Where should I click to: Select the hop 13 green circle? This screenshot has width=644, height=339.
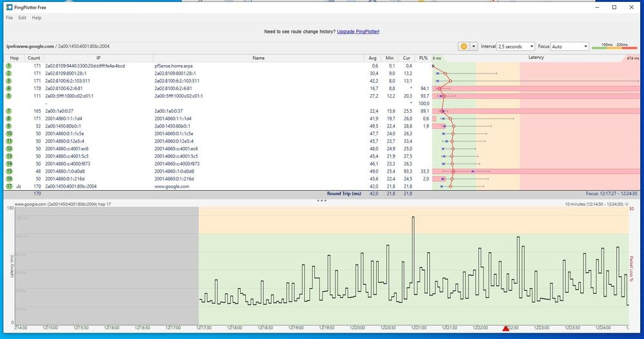point(8,157)
